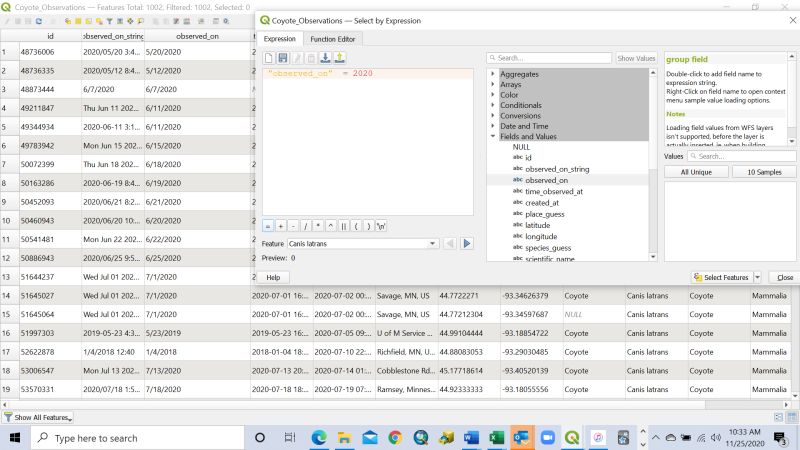Open Google Chrome from the taskbar
The height and width of the screenshot is (450, 800).
[x=395, y=438]
